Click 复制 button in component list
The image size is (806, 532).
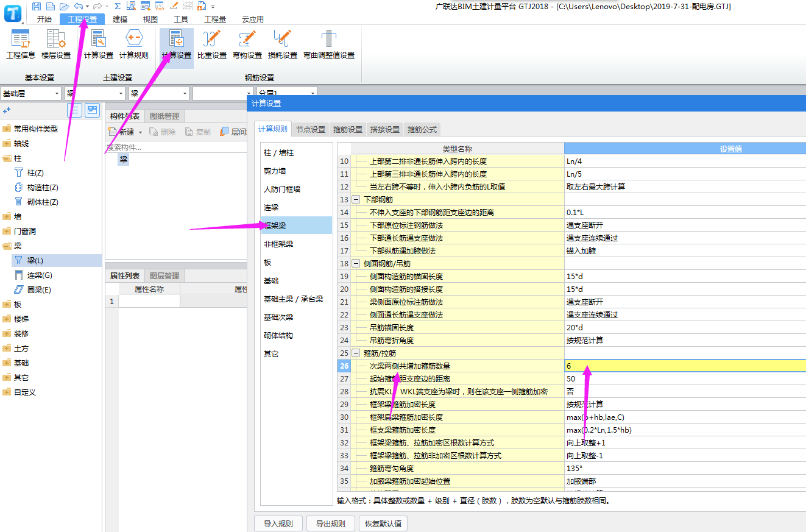coord(198,132)
